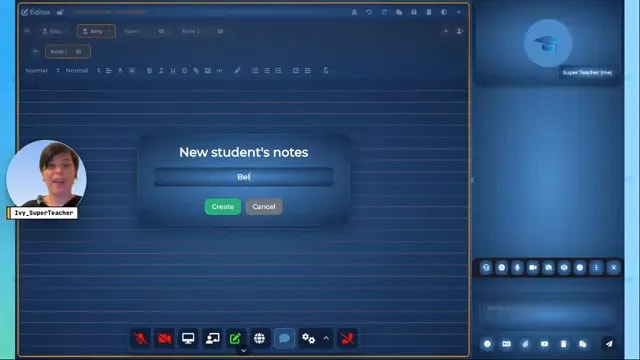Toggle underline formatting in editor toolbar
This screenshot has width=640, height=360.
click(173, 71)
